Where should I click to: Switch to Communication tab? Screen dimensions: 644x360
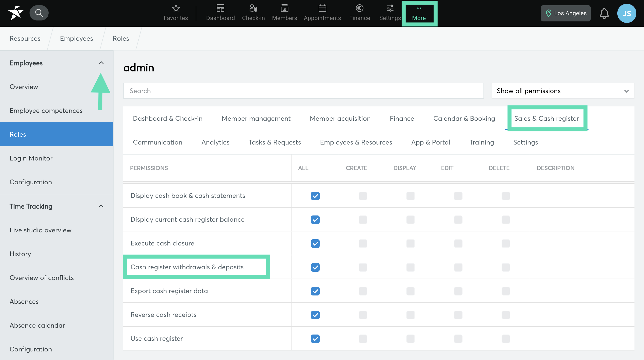pyautogui.click(x=157, y=142)
